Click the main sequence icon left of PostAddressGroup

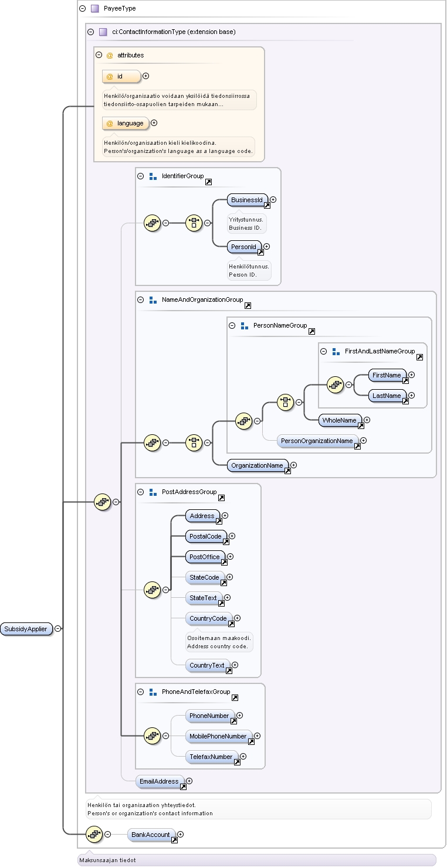(x=103, y=502)
